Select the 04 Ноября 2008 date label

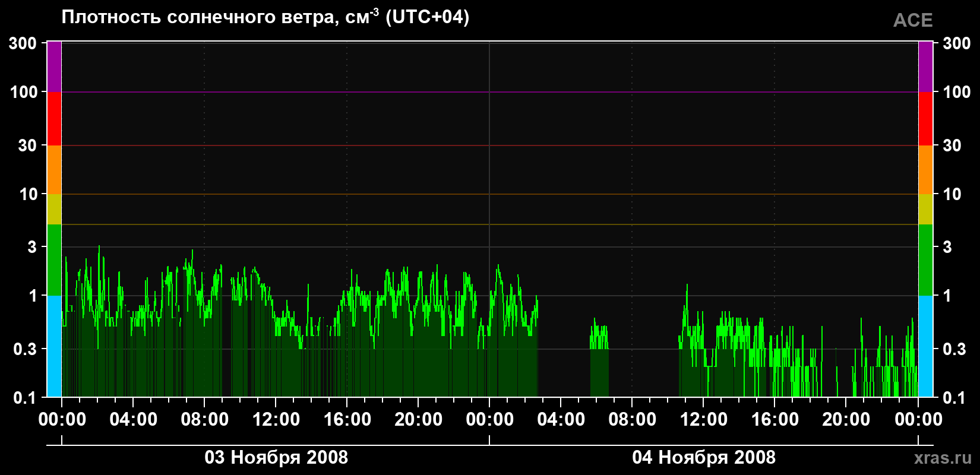[x=704, y=457]
